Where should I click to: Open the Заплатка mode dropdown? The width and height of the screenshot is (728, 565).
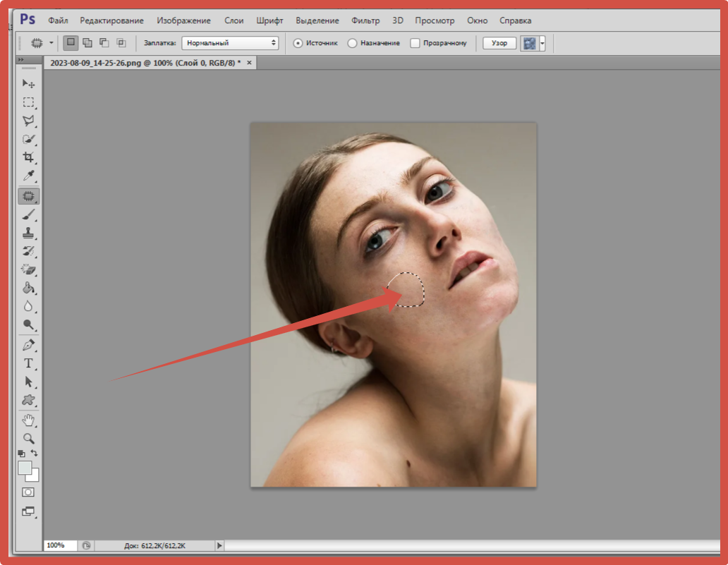pyautogui.click(x=230, y=43)
